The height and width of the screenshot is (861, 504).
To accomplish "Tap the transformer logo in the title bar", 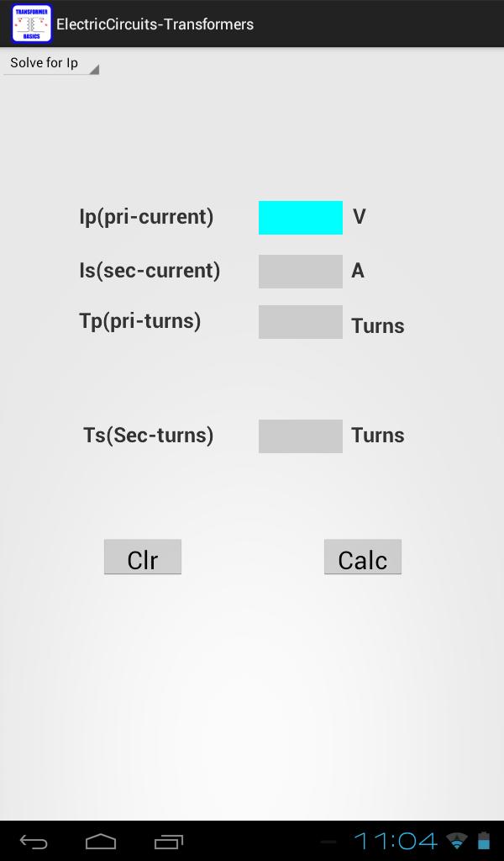I will 30,23.
